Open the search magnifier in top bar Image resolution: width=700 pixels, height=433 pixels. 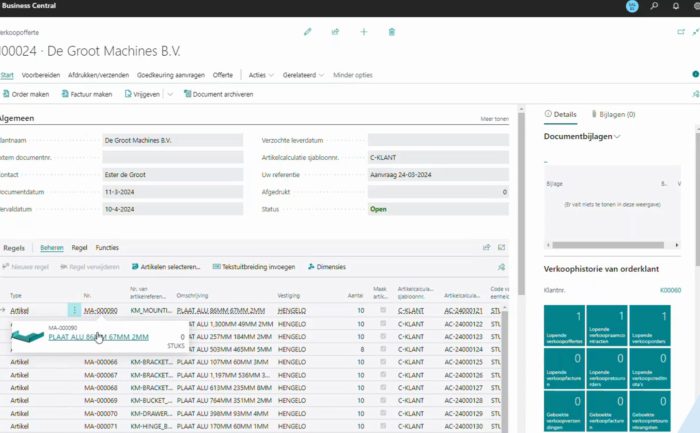(x=654, y=6)
